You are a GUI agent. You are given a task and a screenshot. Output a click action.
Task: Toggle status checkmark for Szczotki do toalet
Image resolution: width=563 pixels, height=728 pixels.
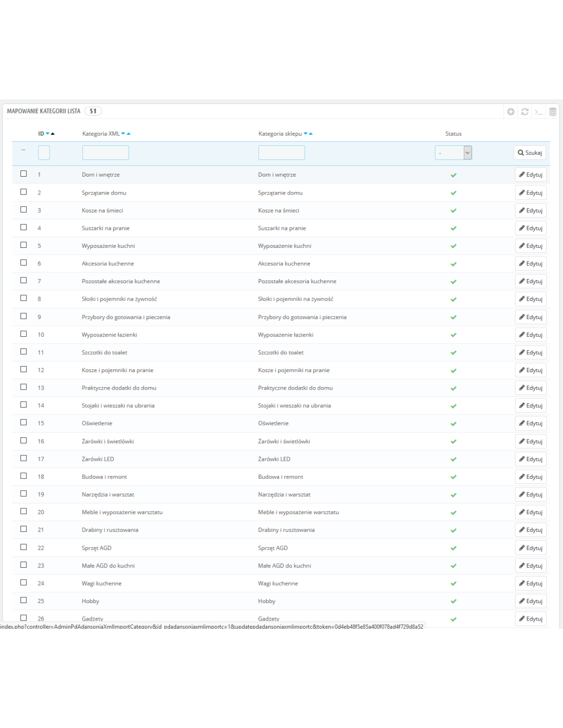tap(453, 353)
